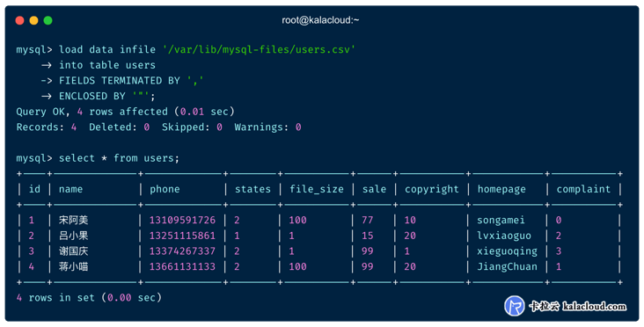The width and height of the screenshot is (644, 327).
Task: Select the homepage value xieguoqing
Action: (507, 251)
